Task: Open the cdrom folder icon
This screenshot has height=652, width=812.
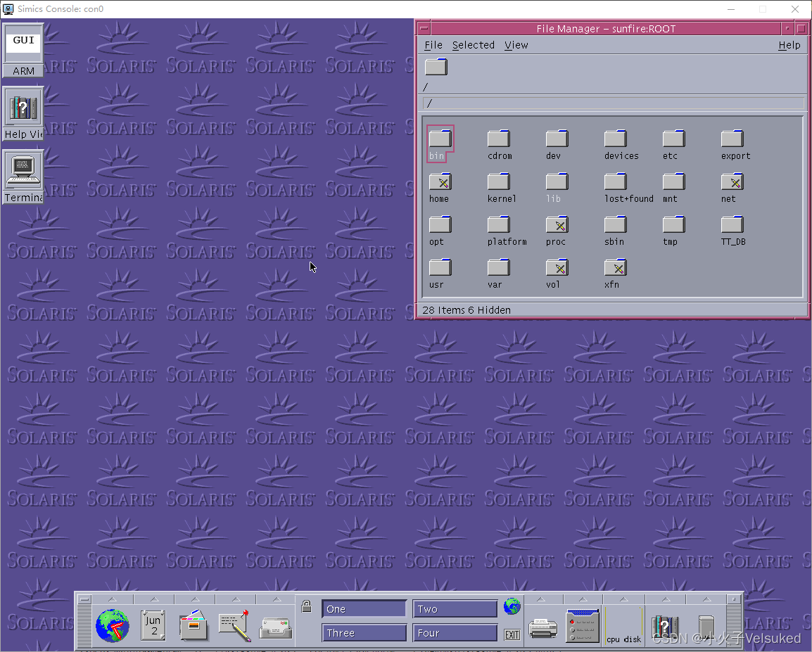Action: point(499,139)
